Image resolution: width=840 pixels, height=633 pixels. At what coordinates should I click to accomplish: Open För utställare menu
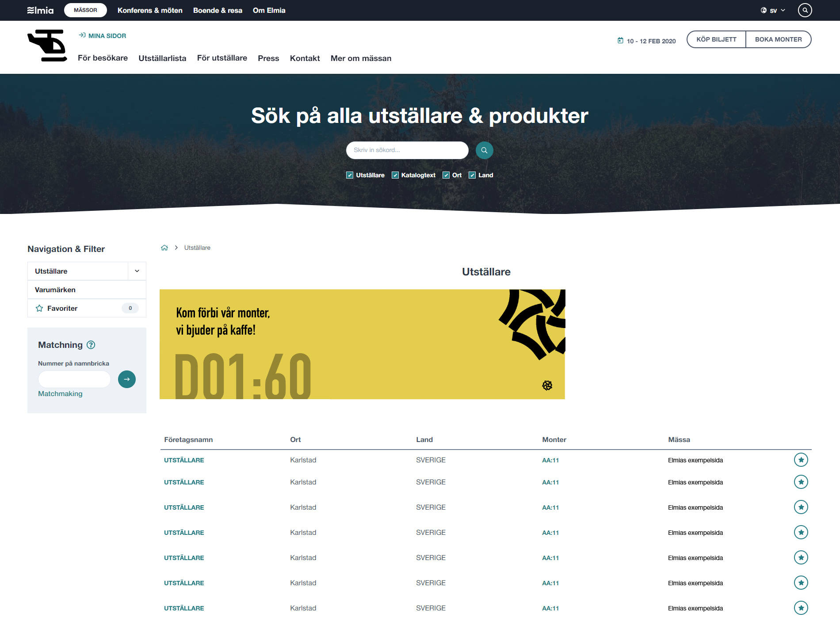coord(222,58)
